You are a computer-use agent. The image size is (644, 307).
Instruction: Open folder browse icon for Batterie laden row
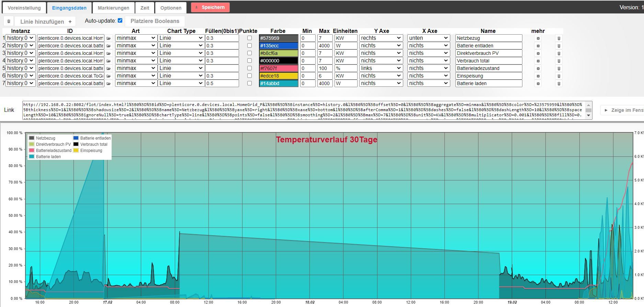pyautogui.click(x=109, y=84)
